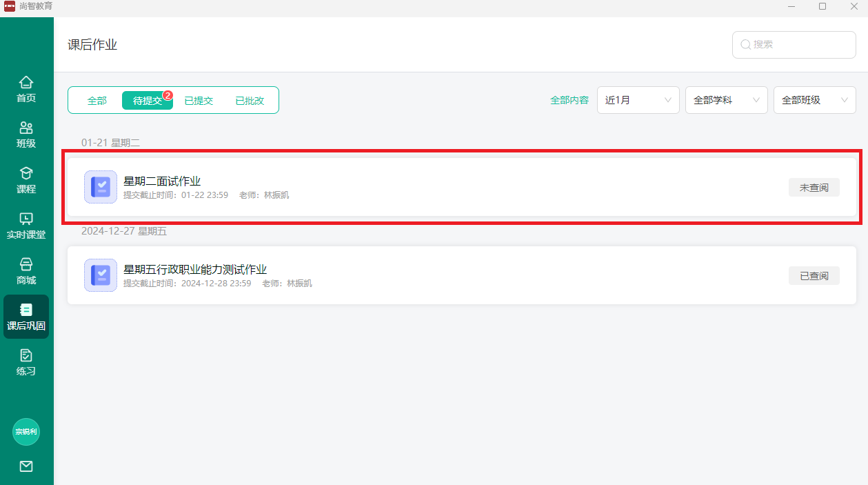Click the 宗锐利 user avatar
Image resolution: width=868 pixels, height=485 pixels.
pyautogui.click(x=26, y=432)
